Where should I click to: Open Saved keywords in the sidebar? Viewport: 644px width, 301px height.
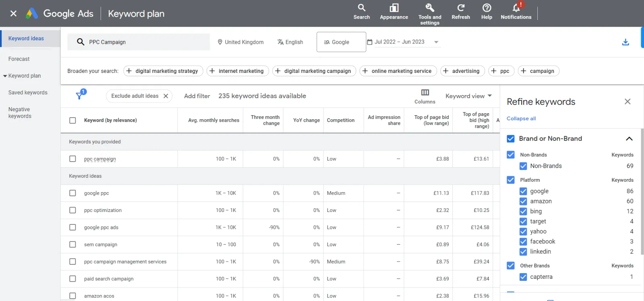click(x=28, y=92)
